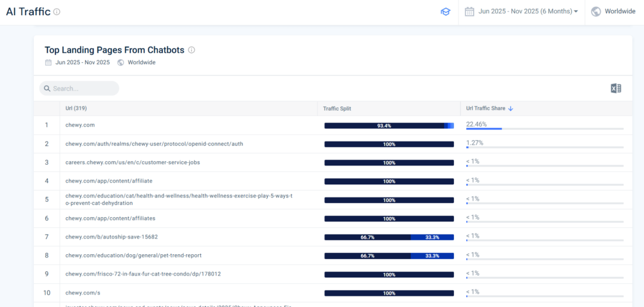Screen dimensions: 644x307
Task: Click the chewy.com/b/autoship-save-15682 URL
Action: [111, 237]
